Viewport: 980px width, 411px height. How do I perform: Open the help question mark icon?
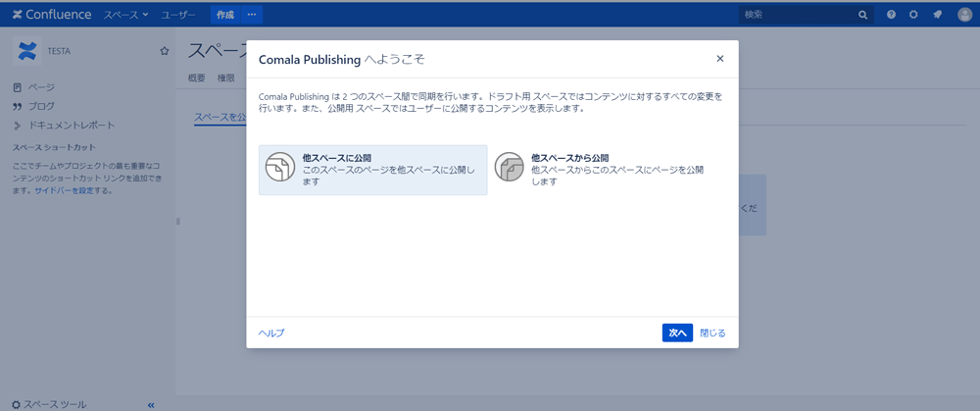891,15
